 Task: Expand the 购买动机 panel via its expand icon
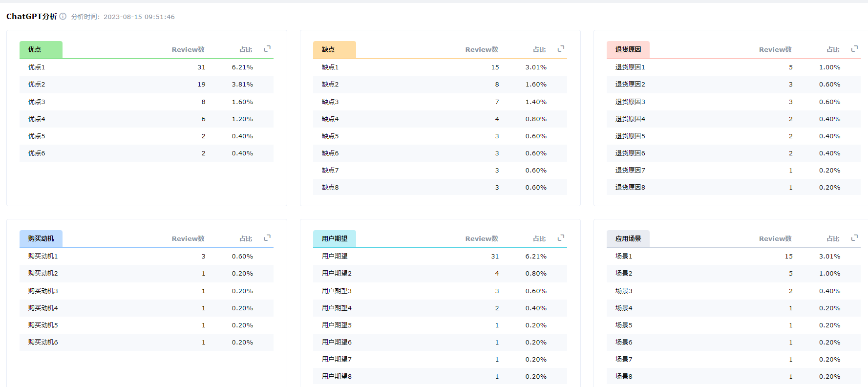tap(267, 238)
